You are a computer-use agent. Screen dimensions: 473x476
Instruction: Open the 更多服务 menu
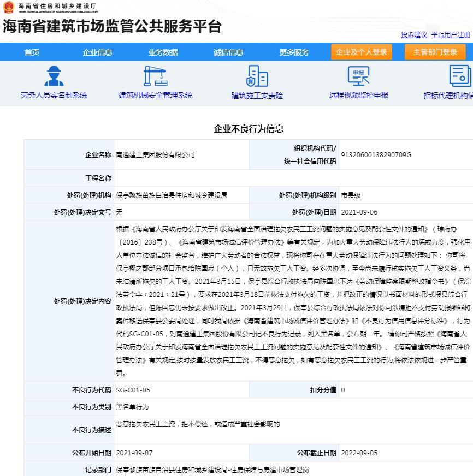[294, 52]
